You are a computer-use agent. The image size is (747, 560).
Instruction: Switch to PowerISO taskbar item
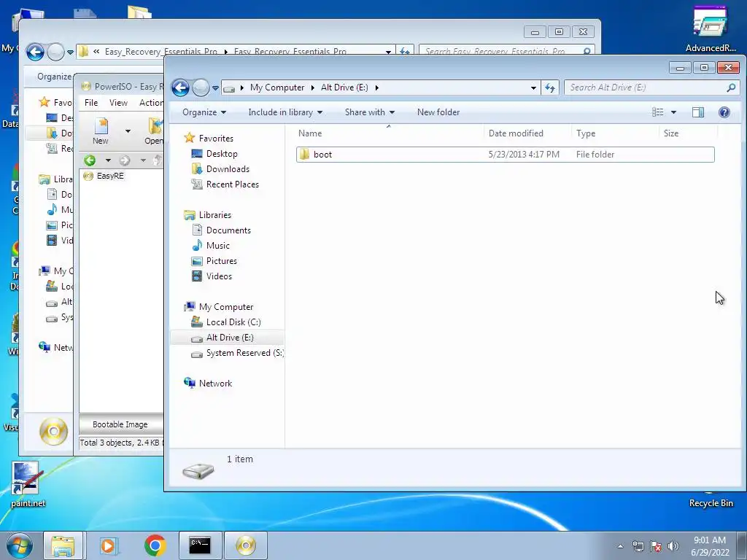(x=246, y=545)
